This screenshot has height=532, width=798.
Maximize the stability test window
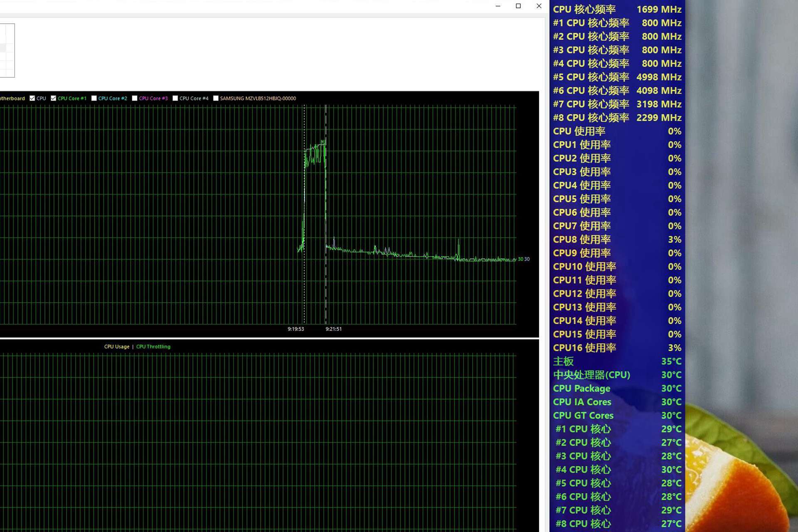(x=518, y=6)
